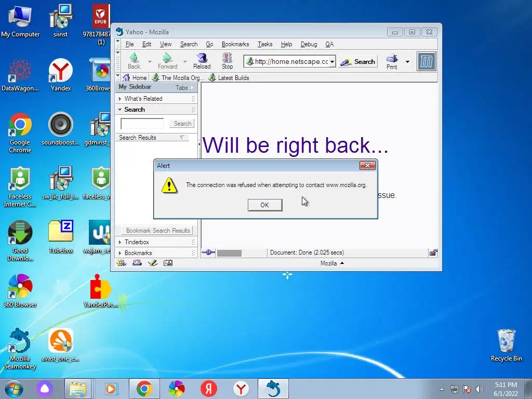Click the sidebar collapse grippy handle
This screenshot has height=399, width=532.
tap(199, 145)
